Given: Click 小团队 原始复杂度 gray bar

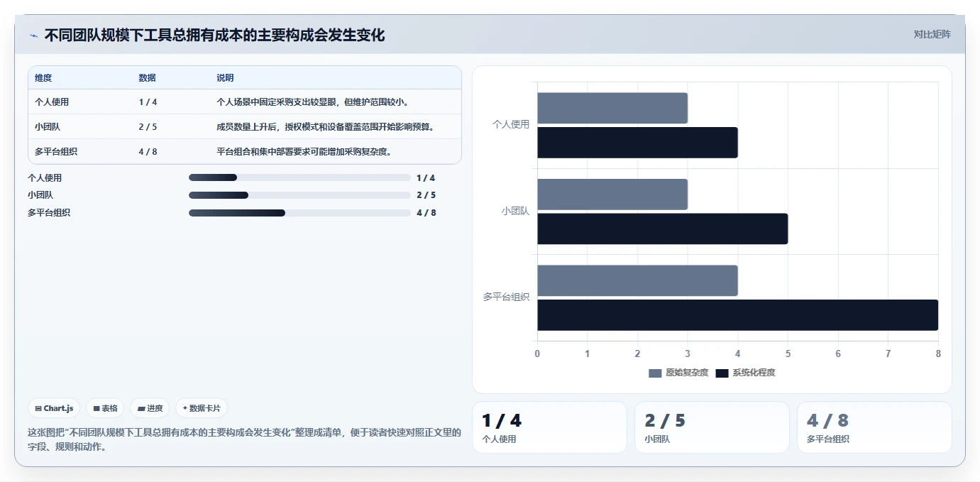Looking at the screenshot, I should pos(612,194).
